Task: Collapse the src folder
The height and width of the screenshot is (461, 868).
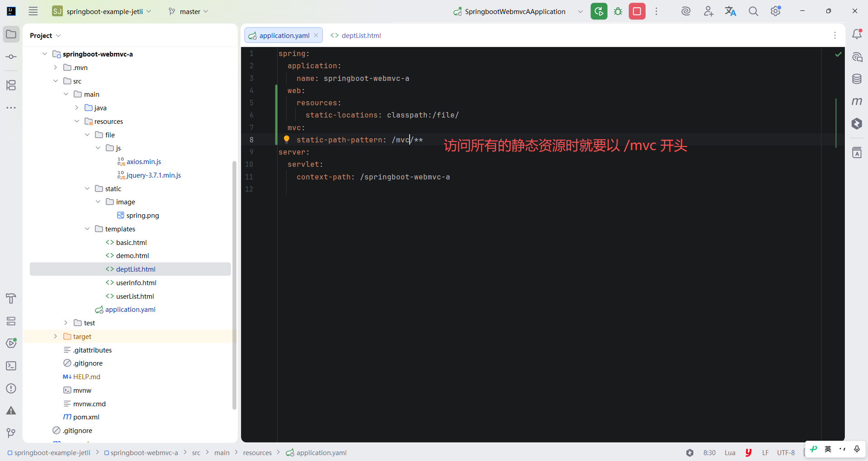Action: tap(55, 81)
